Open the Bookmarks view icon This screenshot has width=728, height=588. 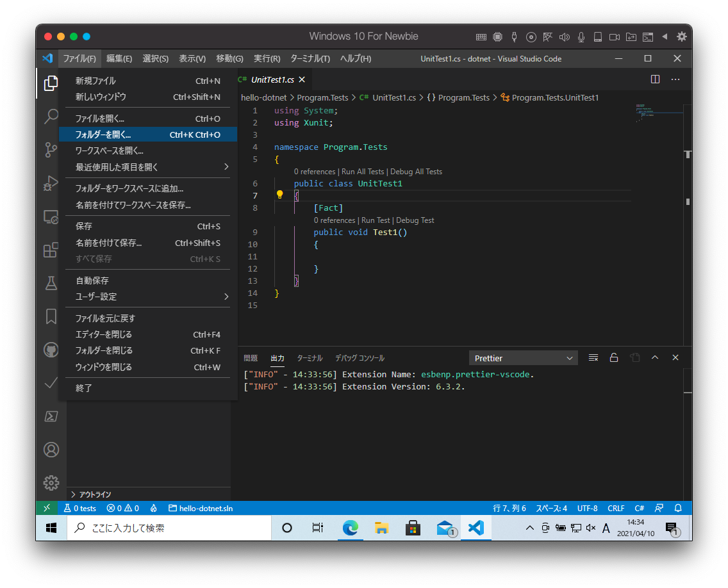pyautogui.click(x=51, y=316)
